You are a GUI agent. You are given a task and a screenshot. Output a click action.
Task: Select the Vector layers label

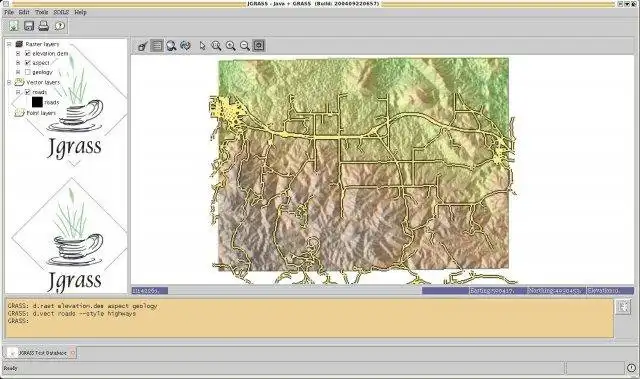pos(43,82)
